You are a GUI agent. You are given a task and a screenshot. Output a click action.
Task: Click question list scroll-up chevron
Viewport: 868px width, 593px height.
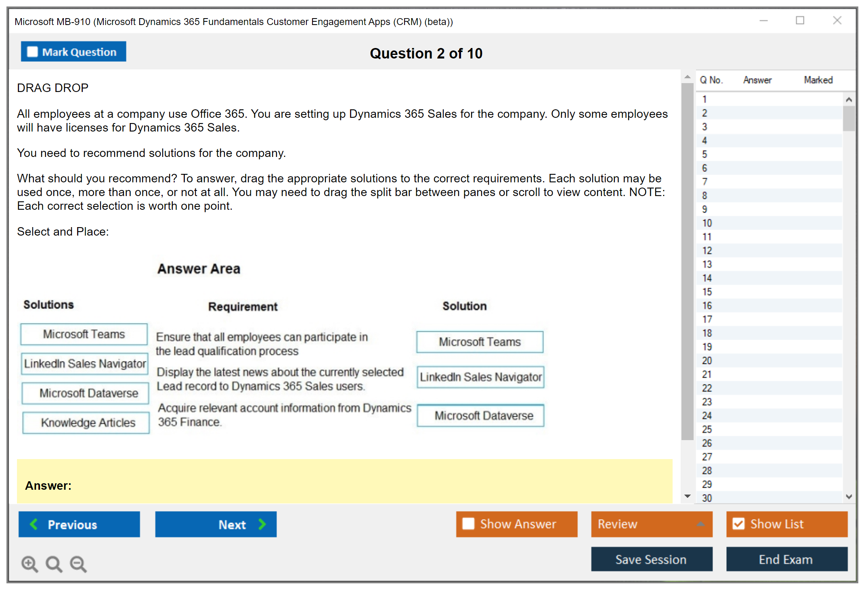point(849,100)
